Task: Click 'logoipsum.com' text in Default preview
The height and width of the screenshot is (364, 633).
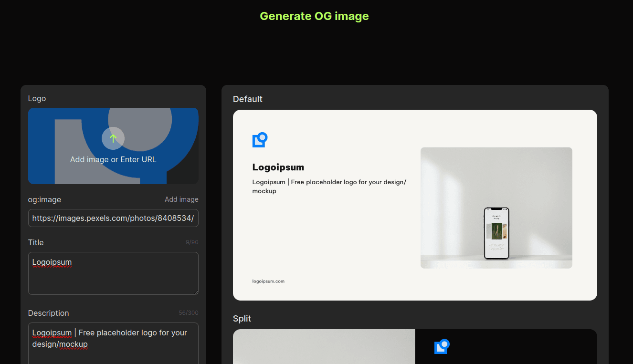Action: 268,281
